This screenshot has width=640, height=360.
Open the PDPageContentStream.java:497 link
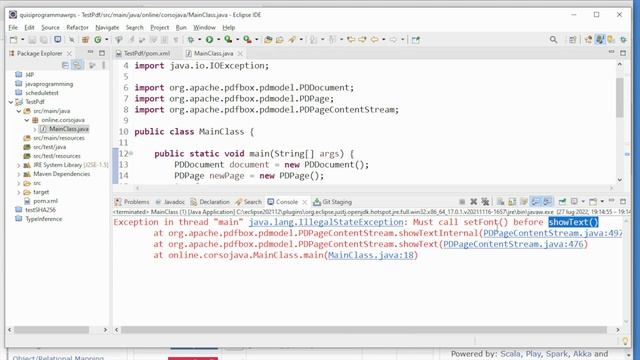pos(553,233)
